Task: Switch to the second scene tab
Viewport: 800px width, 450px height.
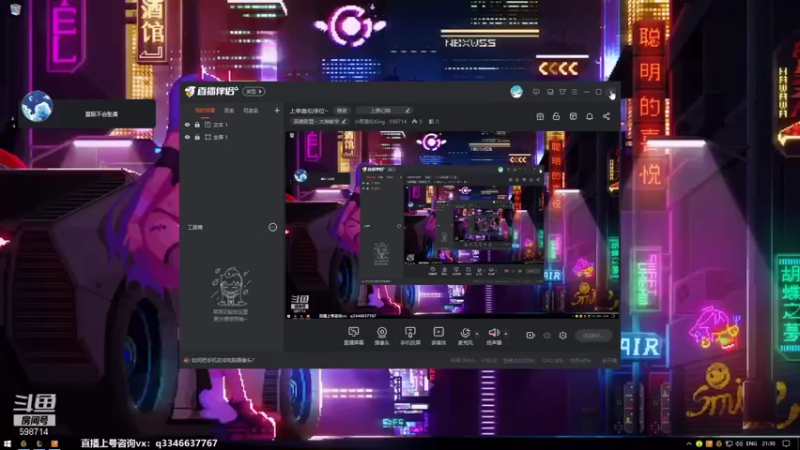Action: tap(229, 111)
